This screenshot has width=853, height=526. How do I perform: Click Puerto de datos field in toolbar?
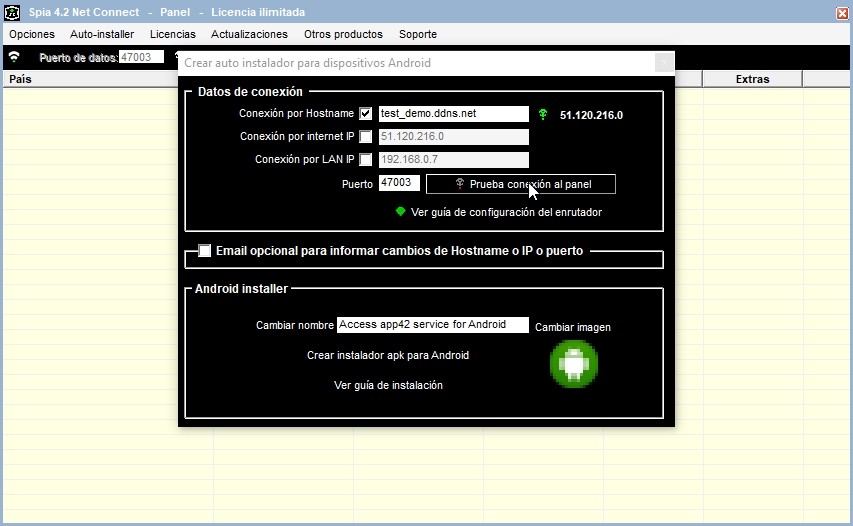click(141, 57)
